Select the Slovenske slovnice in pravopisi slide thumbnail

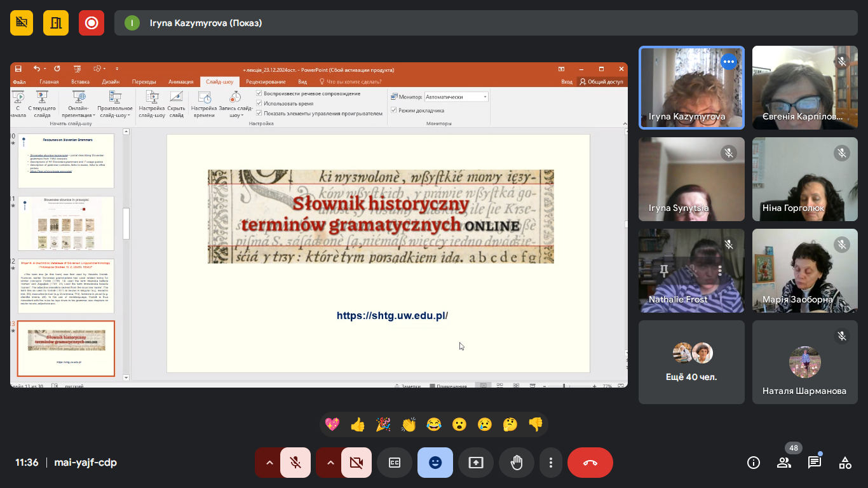(66, 223)
